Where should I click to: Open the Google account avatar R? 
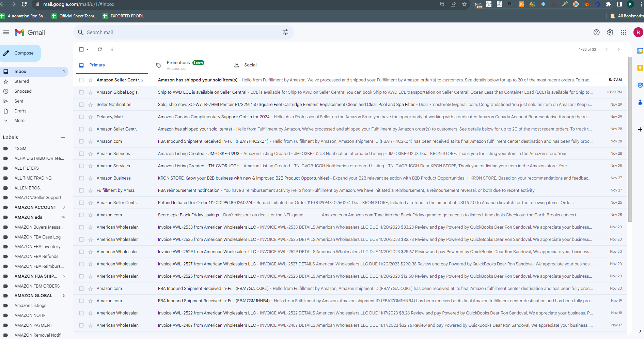[638, 32]
